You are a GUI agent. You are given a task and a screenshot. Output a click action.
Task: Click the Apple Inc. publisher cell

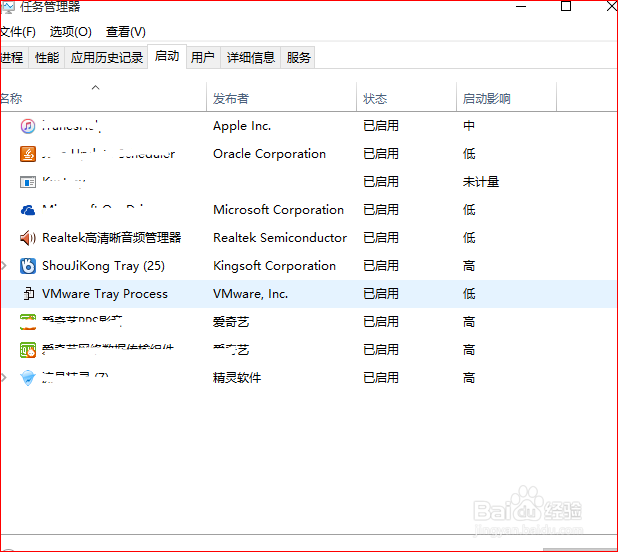point(242,126)
